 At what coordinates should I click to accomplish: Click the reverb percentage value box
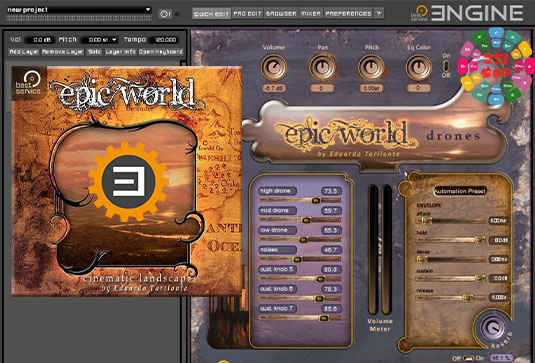click(x=502, y=358)
